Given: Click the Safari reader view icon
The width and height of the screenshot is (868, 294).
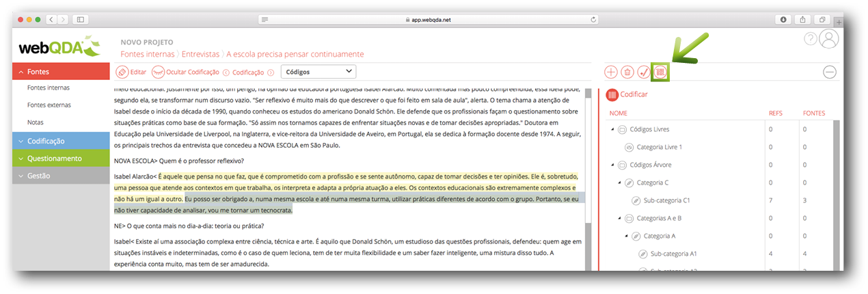Looking at the screenshot, I should click(x=265, y=19).
